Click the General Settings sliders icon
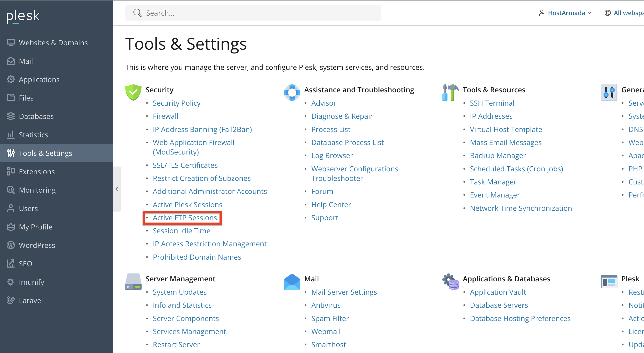Image resolution: width=644 pixels, height=353 pixels. pos(609,92)
